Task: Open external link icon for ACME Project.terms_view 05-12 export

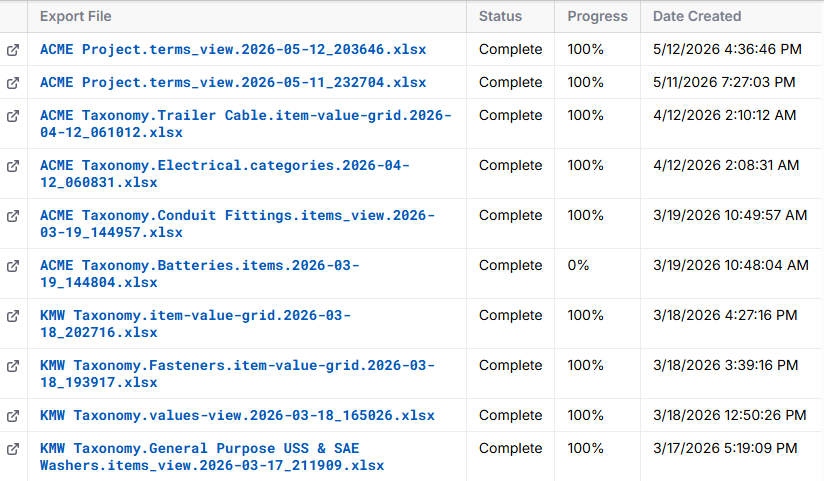Action: click(13, 50)
